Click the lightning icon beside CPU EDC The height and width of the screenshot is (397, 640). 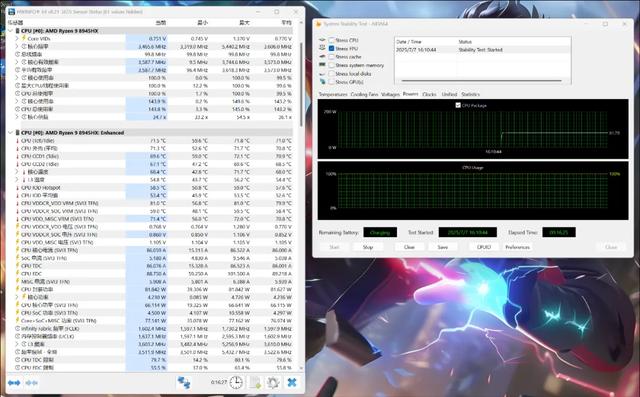click(17, 274)
